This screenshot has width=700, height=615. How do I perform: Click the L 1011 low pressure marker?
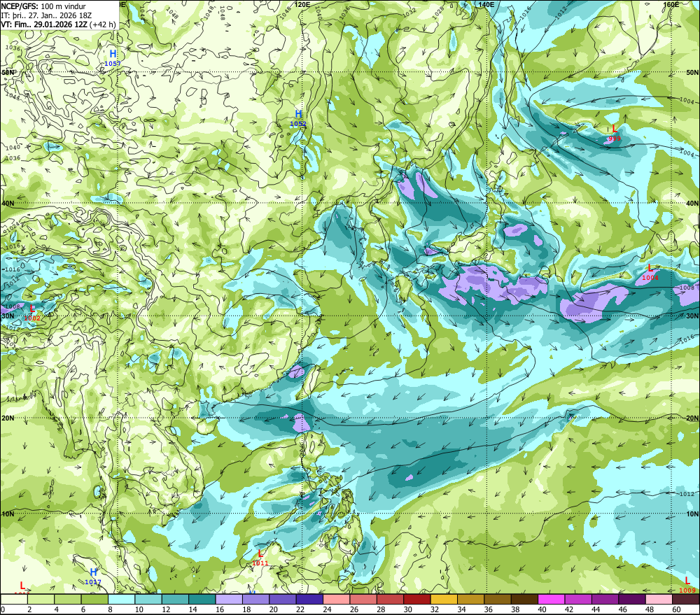[260, 558]
